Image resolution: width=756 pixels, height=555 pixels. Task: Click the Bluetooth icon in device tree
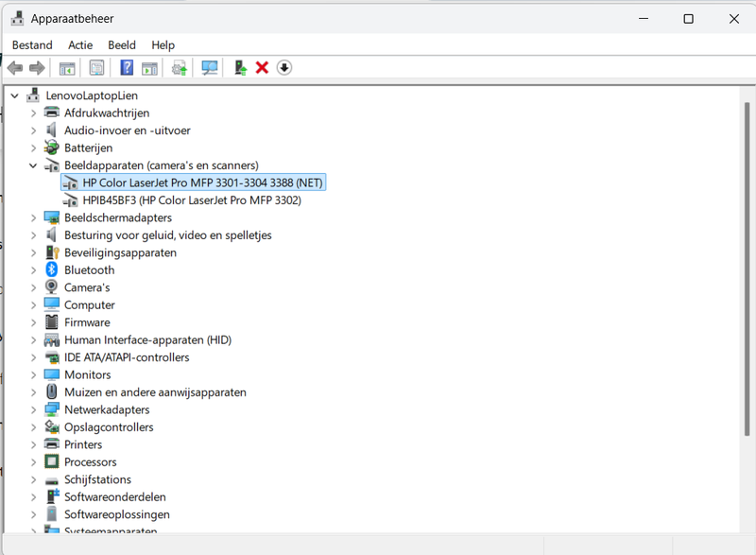tap(52, 270)
